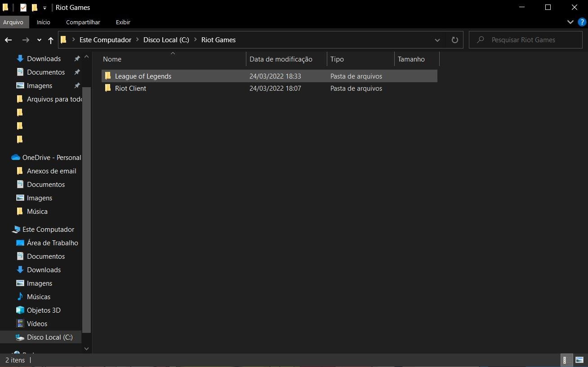The height and width of the screenshot is (367, 588).
Task: Open Imagens under OneDrive
Action: (x=40, y=198)
